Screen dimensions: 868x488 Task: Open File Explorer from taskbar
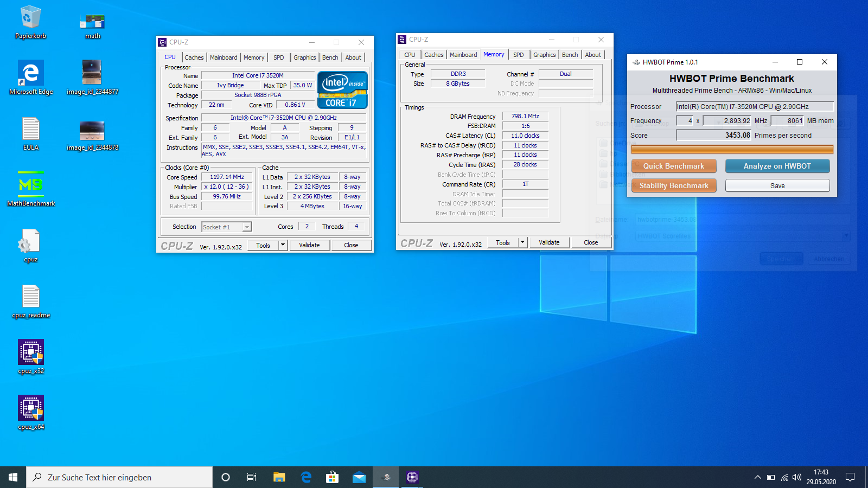coord(279,477)
